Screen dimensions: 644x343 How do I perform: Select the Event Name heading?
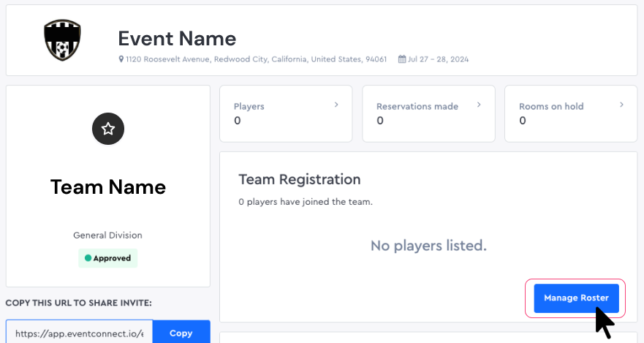point(177,39)
